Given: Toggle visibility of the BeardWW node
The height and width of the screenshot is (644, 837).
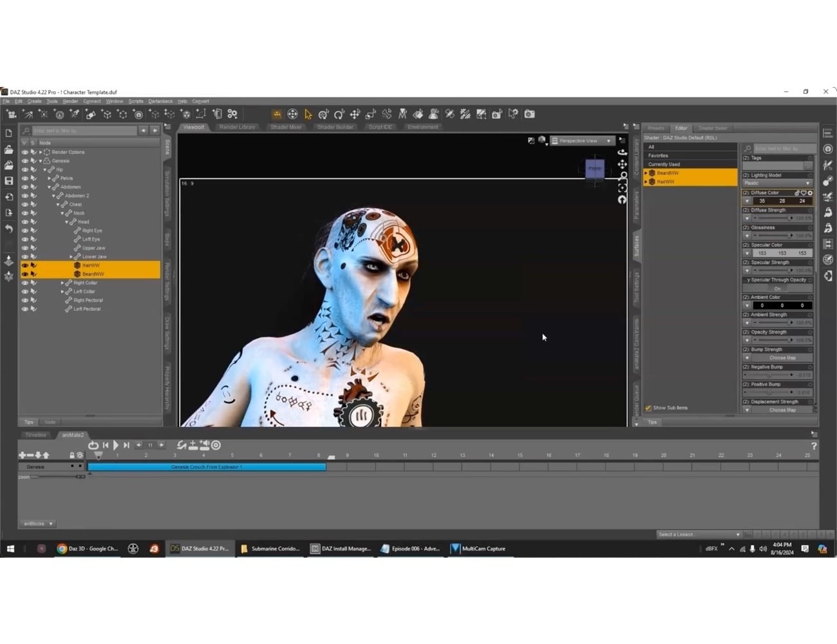Looking at the screenshot, I should pyautogui.click(x=24, y=274).
